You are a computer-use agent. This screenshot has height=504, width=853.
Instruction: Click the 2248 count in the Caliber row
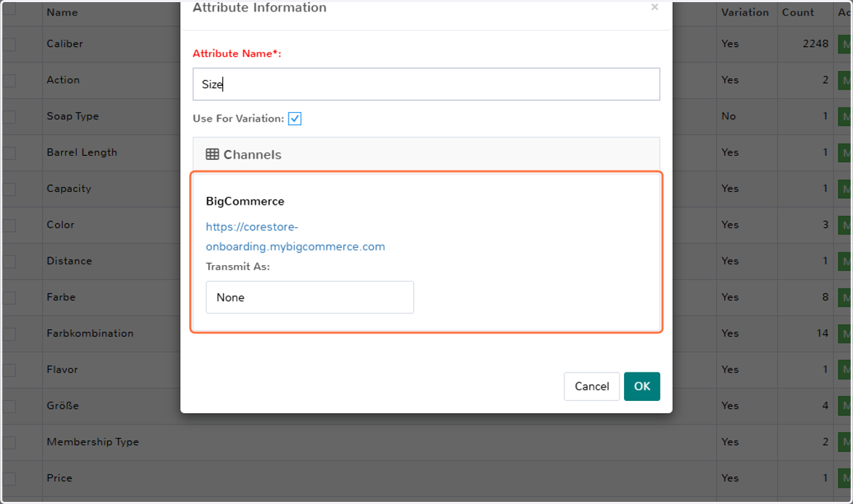pyautogui.click(x=815, y=44)
